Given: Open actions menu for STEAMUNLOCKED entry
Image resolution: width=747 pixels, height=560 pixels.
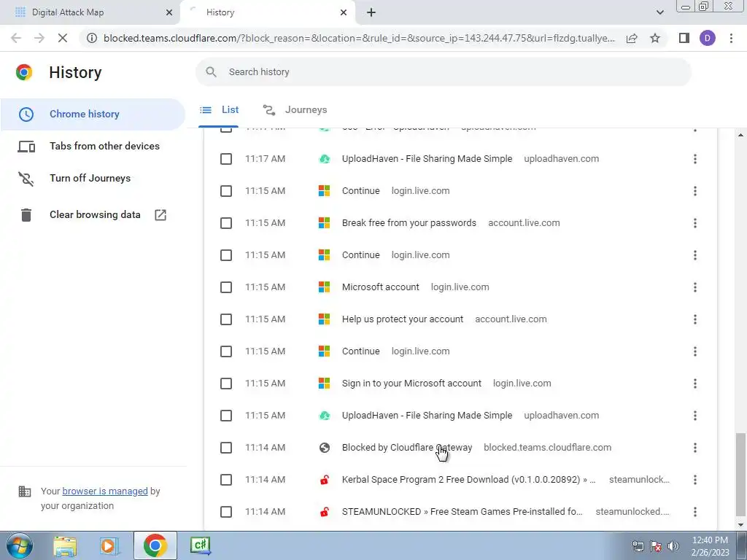Looking at the screenshot, I should coord(695,512).
